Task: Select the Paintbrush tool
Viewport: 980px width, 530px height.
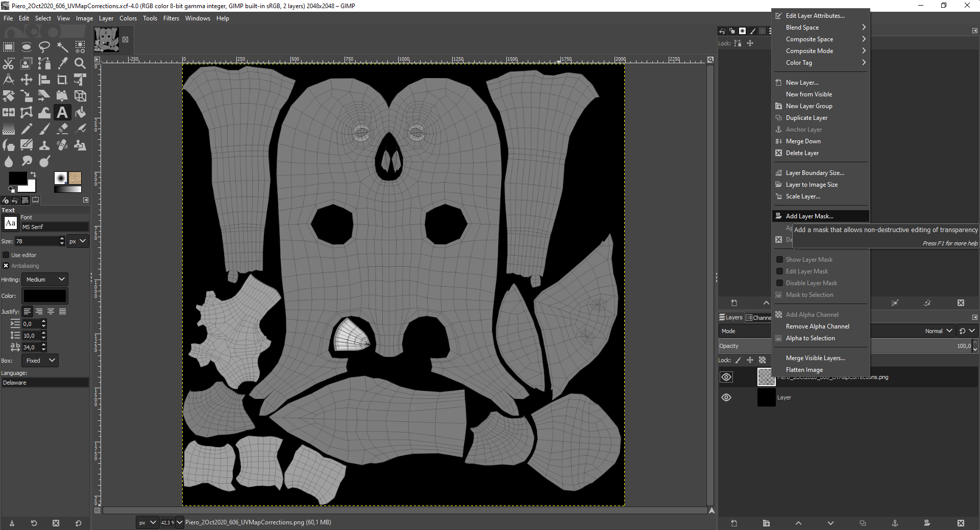Action: [x=44, y=129]
